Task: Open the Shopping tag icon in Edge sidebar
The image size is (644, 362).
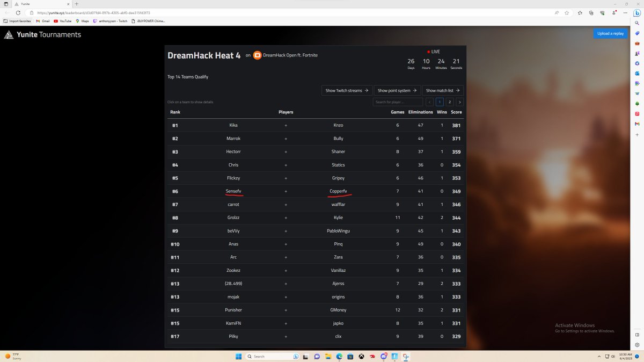Action: tap(637, 33)
